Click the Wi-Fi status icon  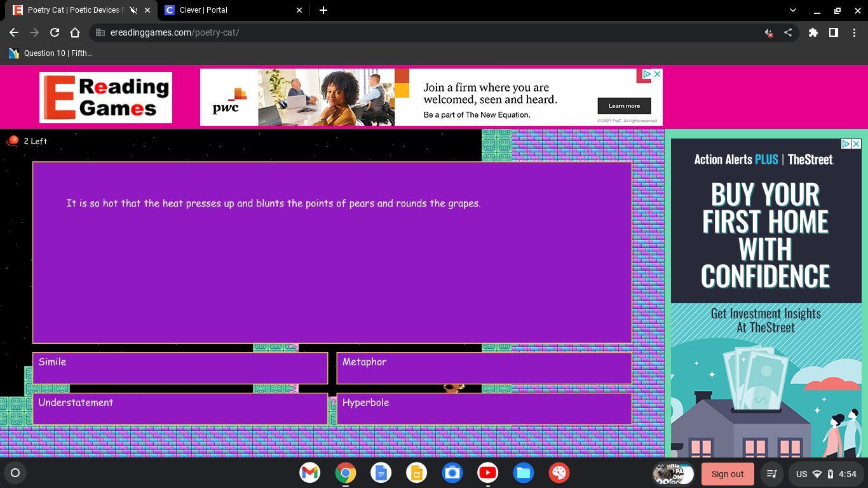point(818,474)
